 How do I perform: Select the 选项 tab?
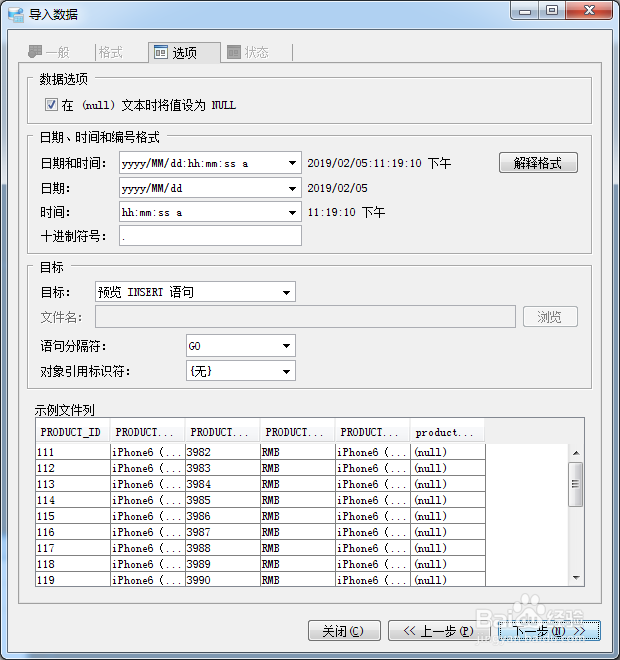184,52
